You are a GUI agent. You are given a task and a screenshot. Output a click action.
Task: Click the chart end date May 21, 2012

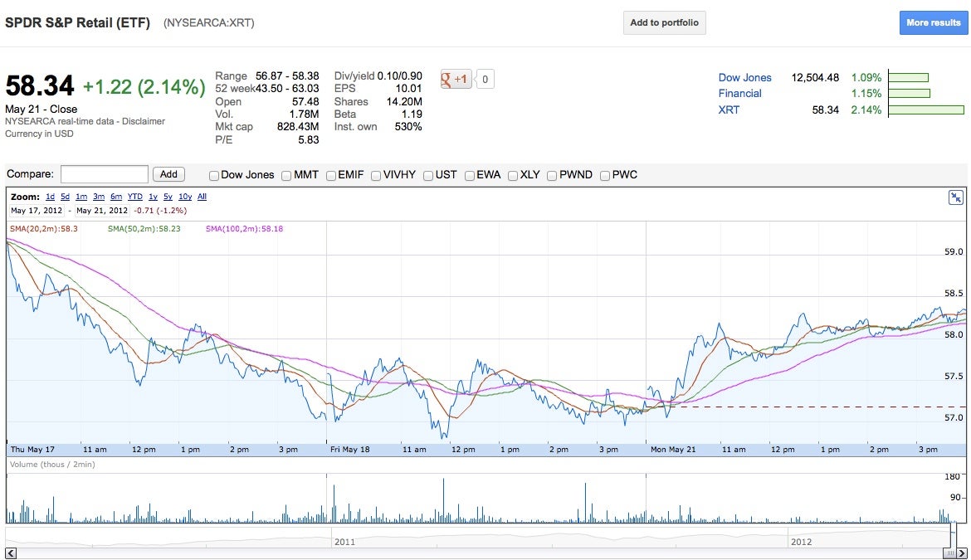(x=102, y=211)
